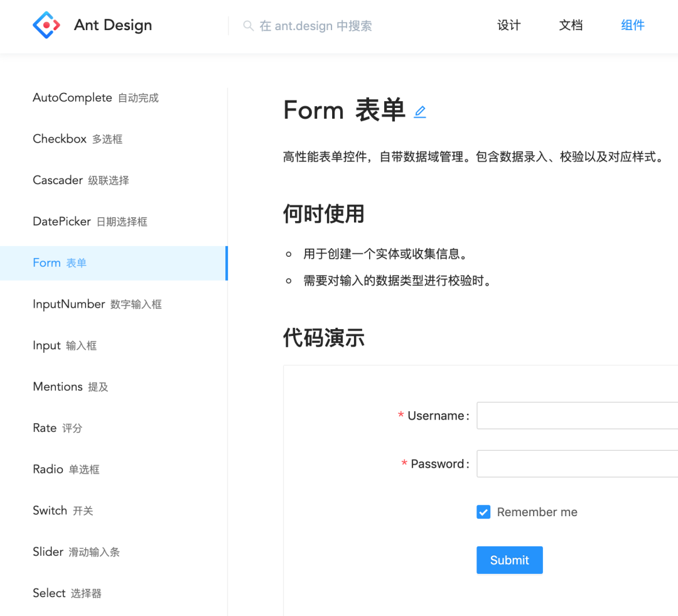Screen dimensions: 678x616
Task: Switch to the 文档 section
Action: (571, 25)
